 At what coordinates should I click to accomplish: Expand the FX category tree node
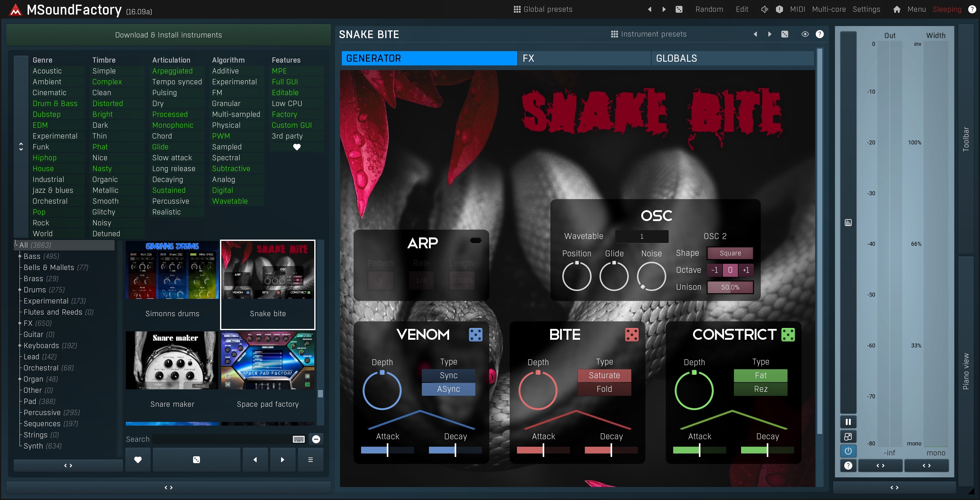(20, 323)
